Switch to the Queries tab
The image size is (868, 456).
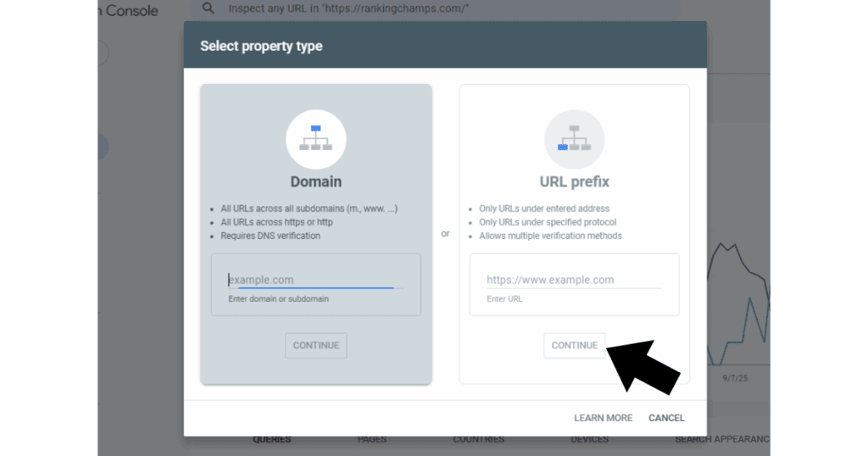pyautogui.click(x=271, y=440)
